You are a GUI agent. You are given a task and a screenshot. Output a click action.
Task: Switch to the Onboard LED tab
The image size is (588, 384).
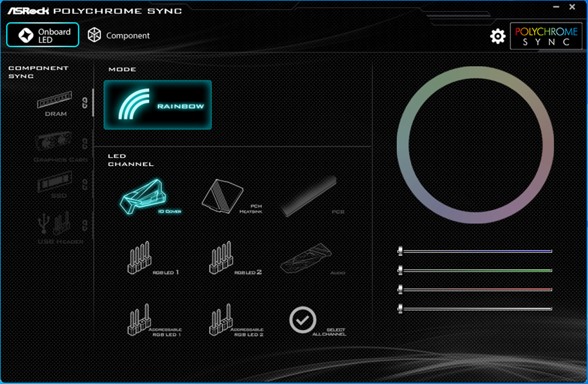pyautogui.click(x=42, y=35)
